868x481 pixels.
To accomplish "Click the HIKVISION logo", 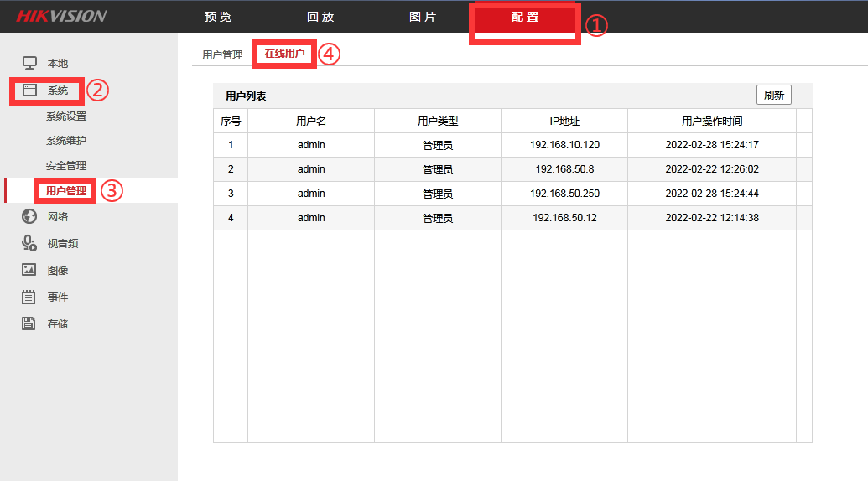I will [x=61, y=16].
